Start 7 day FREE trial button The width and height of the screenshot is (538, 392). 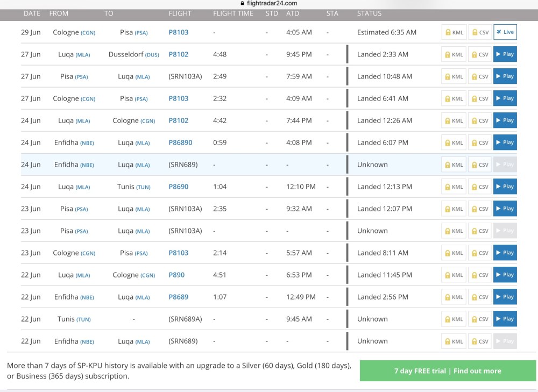click(x=448, y=370)
